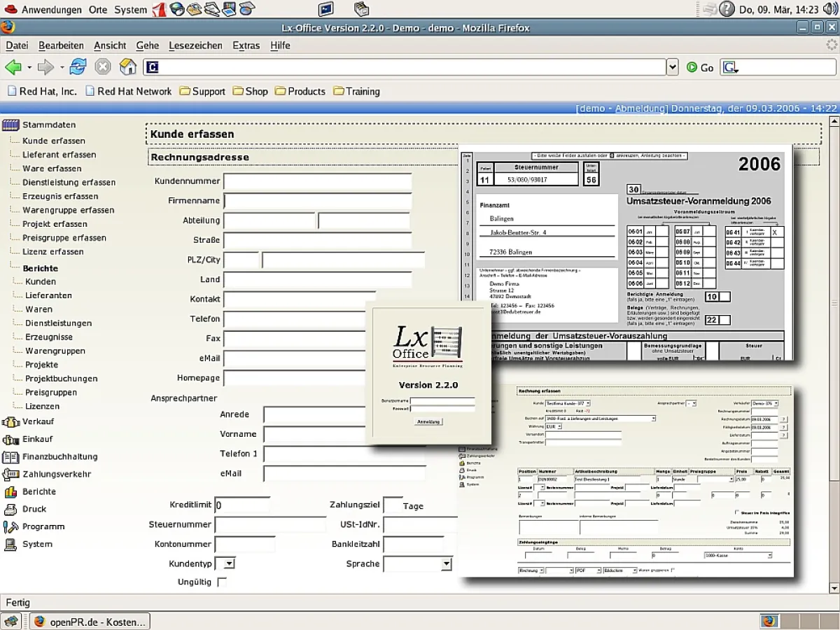Open the Extras menu
The image size is (840, 630).
pos(246,45)
